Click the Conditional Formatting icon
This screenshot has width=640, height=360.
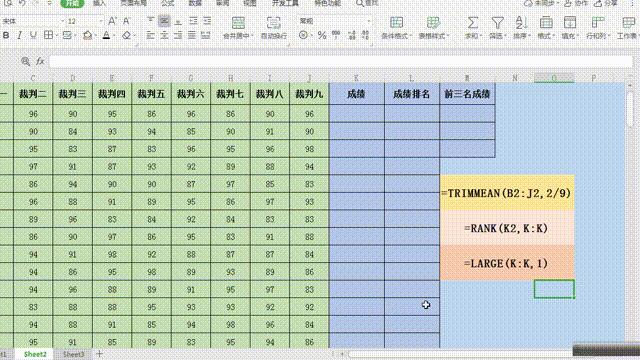pos(396,22)
